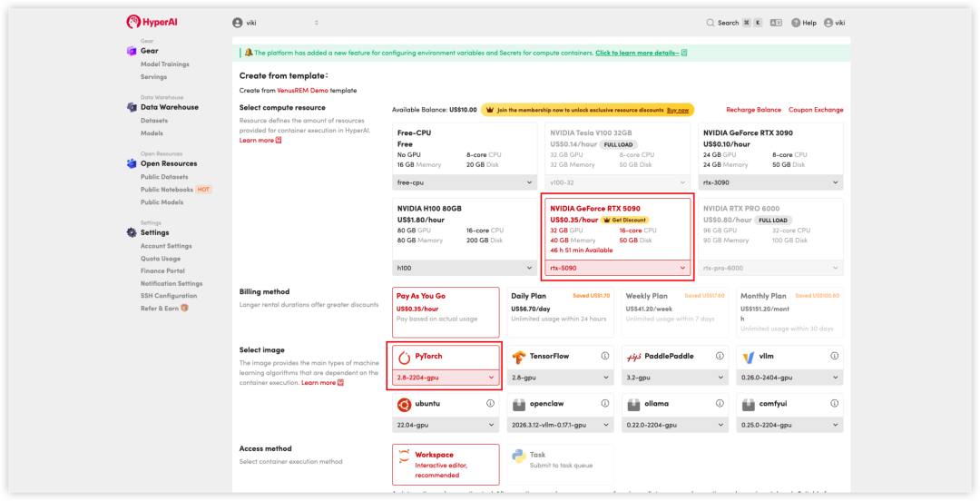Select the NVIDIA GeForce RTX 3090 card

[770, 156]
